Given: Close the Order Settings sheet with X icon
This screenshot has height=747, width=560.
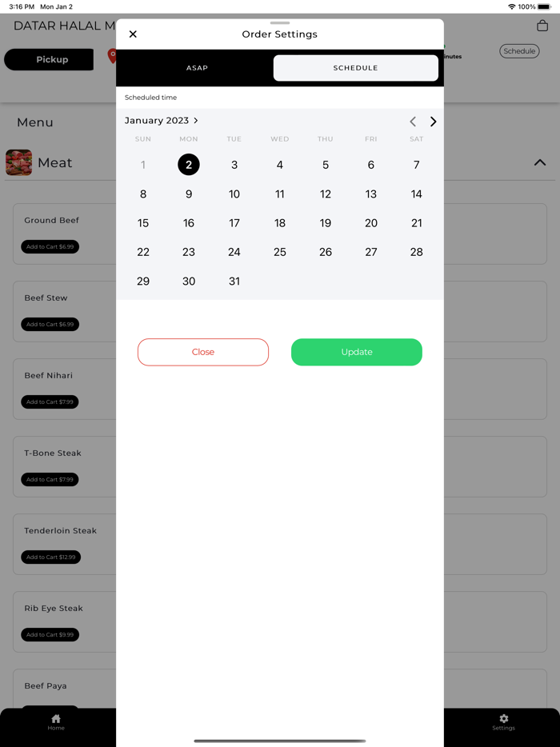Looking at the screenshot, I should 133,34.
